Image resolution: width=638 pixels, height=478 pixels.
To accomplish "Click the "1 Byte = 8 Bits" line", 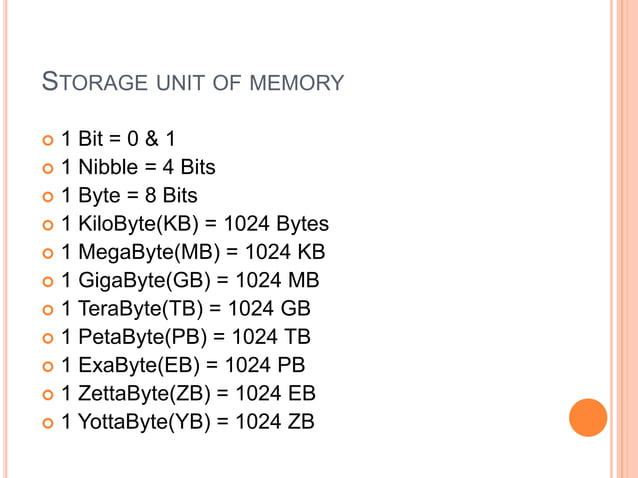I will tap(129, 195).
